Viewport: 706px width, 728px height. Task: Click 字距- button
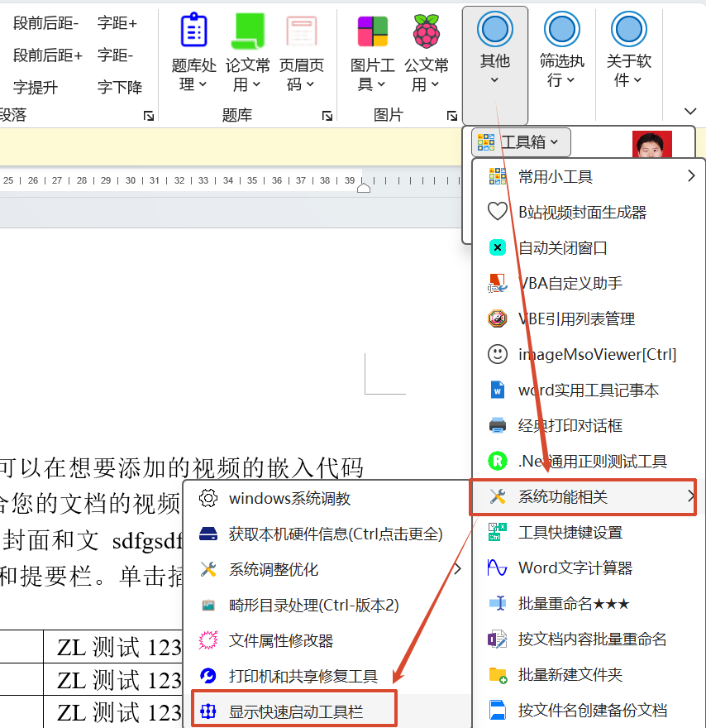(115, 55)
